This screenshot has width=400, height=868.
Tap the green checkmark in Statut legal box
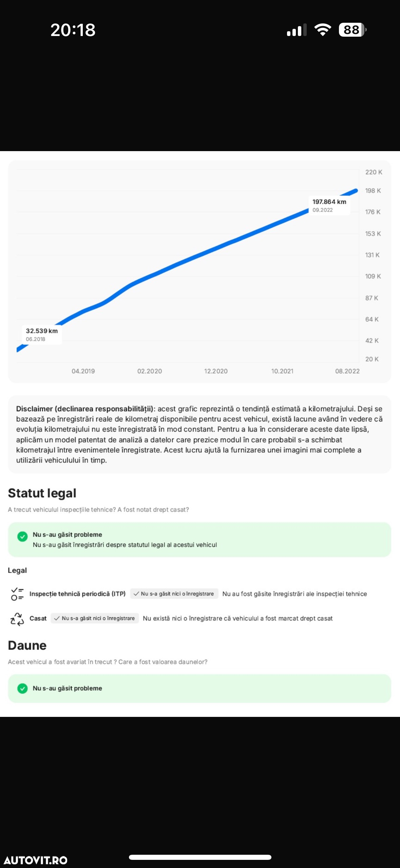(22, 537)
